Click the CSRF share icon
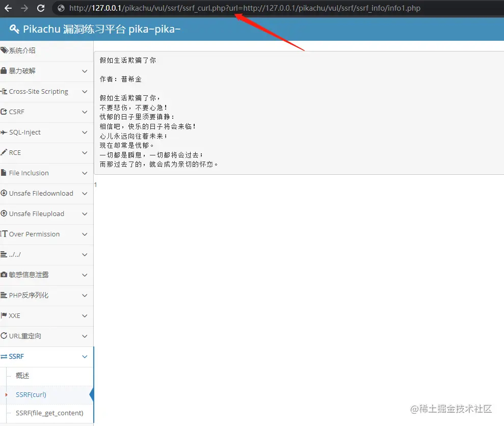The width and height of the screenshot is (504, 426). point(4,112)
